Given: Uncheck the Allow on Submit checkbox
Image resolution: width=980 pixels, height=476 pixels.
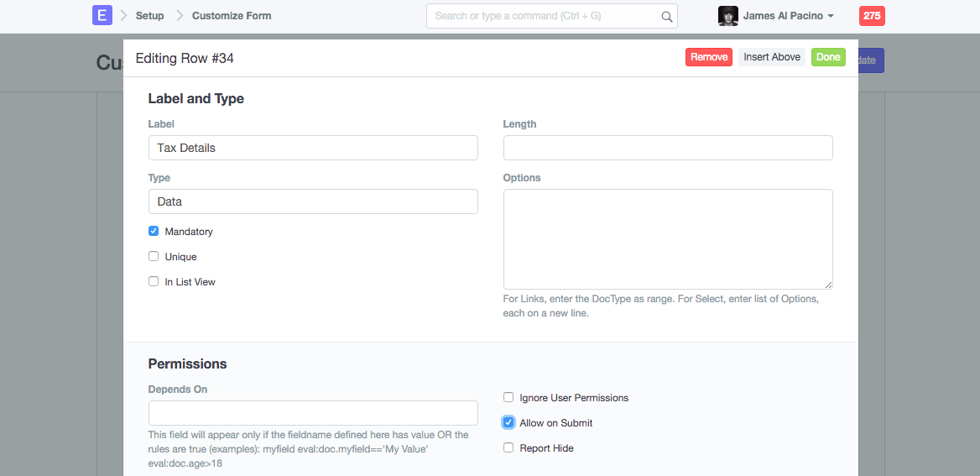Looking at the screenshot, I should [508, 423].
